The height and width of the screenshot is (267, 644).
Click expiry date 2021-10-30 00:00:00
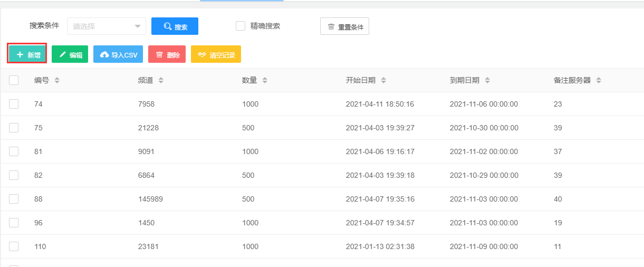point(484,128)
